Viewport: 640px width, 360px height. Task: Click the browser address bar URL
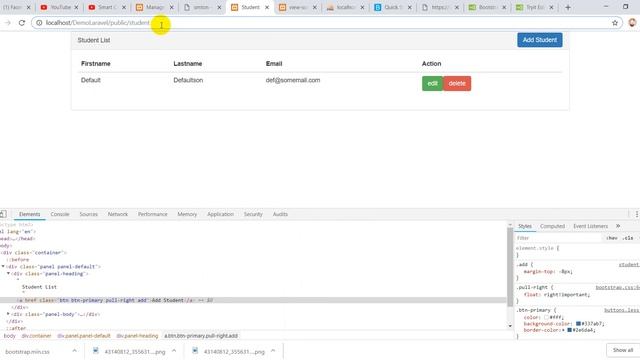[98, 23]
